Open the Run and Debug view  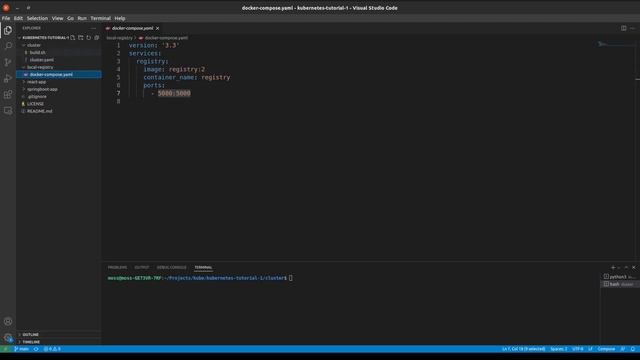(x=8, y=78)
